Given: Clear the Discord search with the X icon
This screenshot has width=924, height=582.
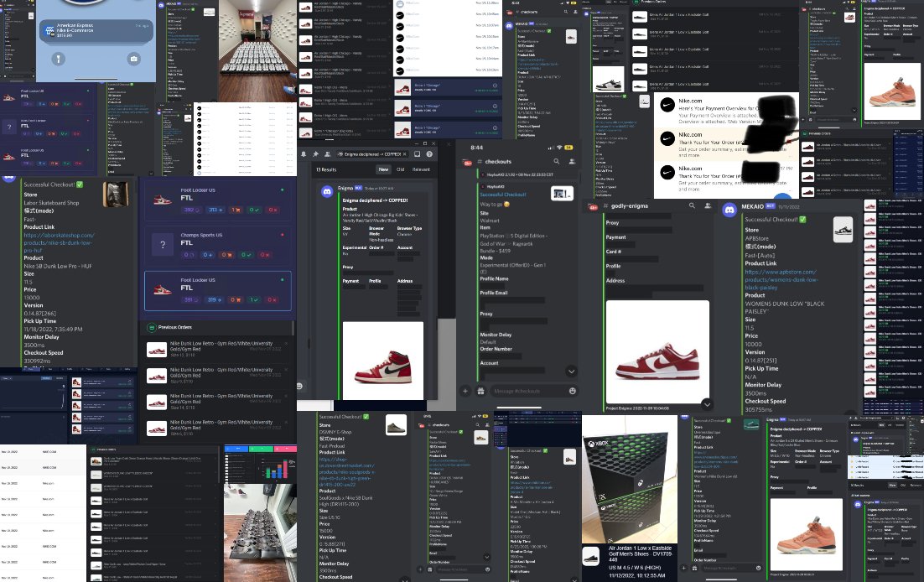Looking at the screenshot, I should coord(404,154).
